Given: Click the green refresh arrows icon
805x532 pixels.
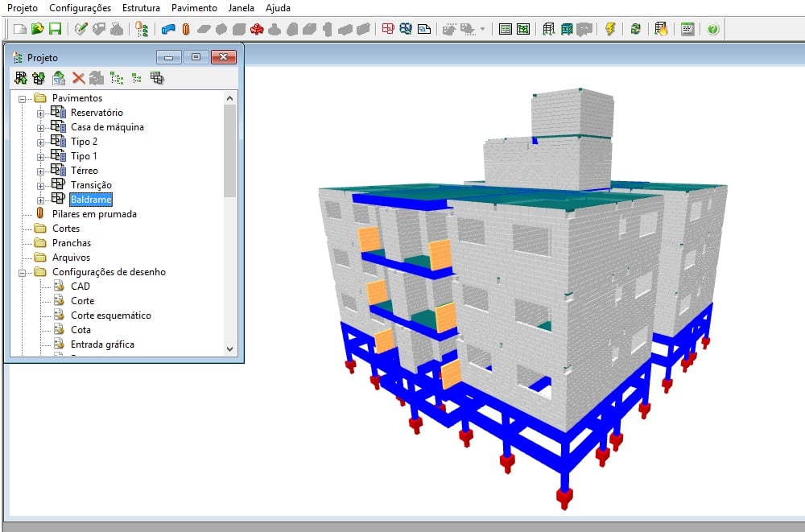Looking at the screenshot, I should (x=636, y=29).
